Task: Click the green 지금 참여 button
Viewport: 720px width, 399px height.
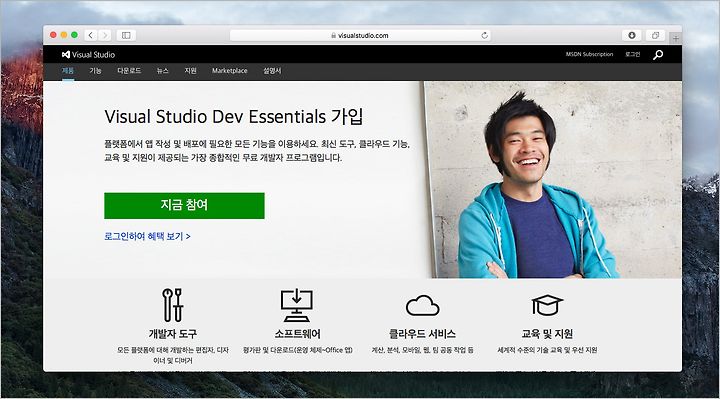Action: point(184,206)
